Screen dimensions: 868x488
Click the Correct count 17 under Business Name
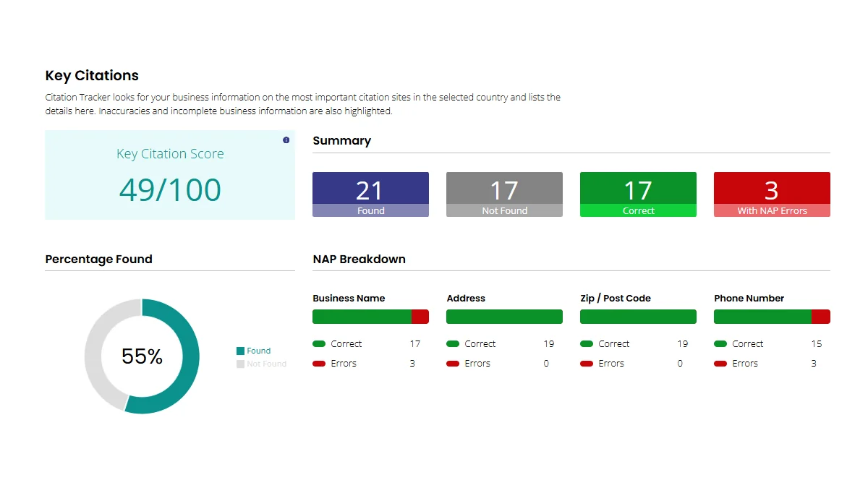coord(415,344)
